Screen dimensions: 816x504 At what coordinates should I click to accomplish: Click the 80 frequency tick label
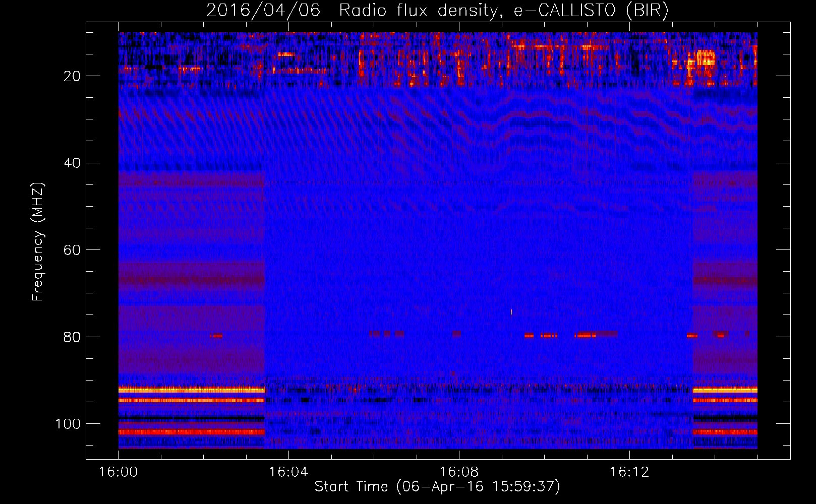73,337
